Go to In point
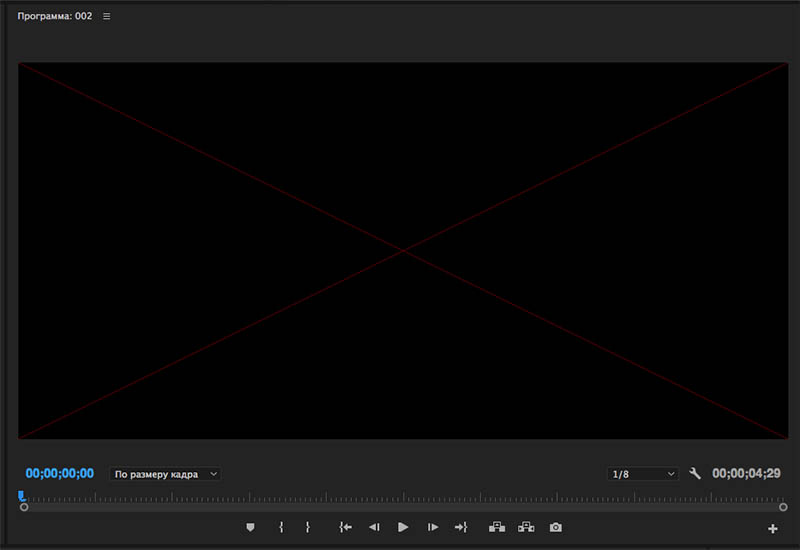Image resolution: width=800 pixels, height=550 pixels. (345, 527)
